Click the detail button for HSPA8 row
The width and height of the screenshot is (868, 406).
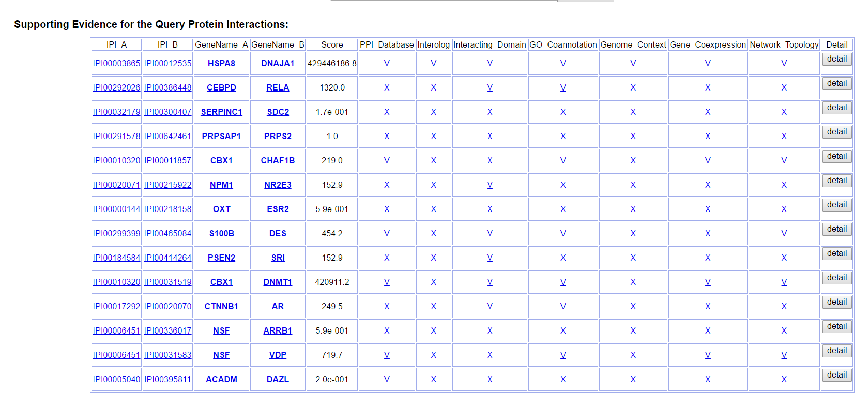[x=836, y=59]
